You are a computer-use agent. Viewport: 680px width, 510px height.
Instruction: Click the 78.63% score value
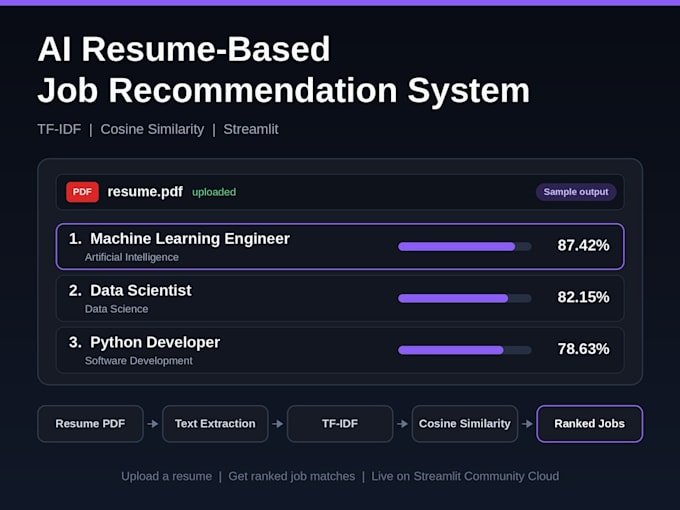[583, 349]
